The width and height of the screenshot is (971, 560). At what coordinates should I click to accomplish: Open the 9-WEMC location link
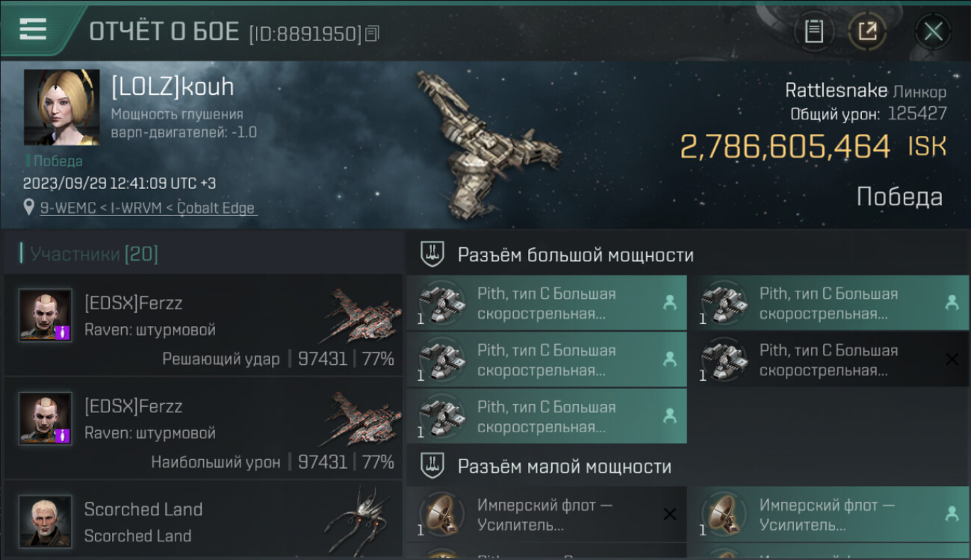point(148,208)
